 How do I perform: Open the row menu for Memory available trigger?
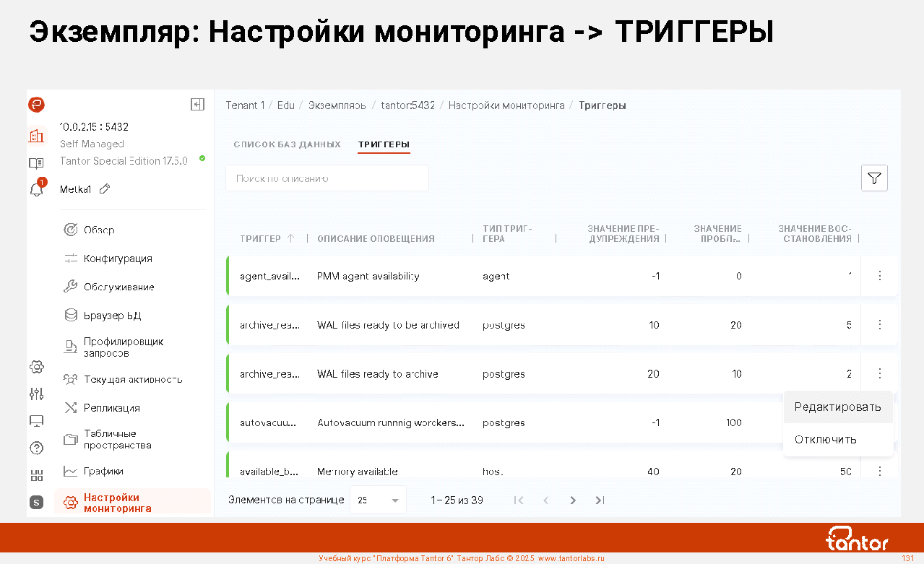[879, 472]
